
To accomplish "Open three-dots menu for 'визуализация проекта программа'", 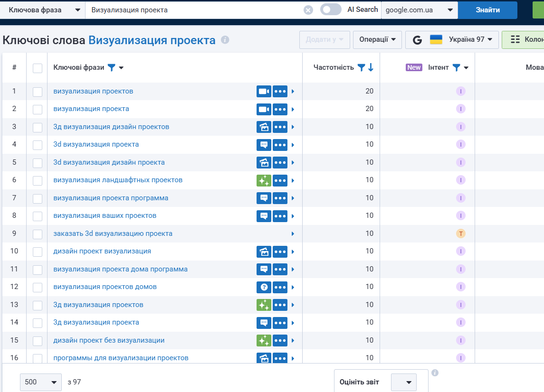I will [x=280, y=198].
